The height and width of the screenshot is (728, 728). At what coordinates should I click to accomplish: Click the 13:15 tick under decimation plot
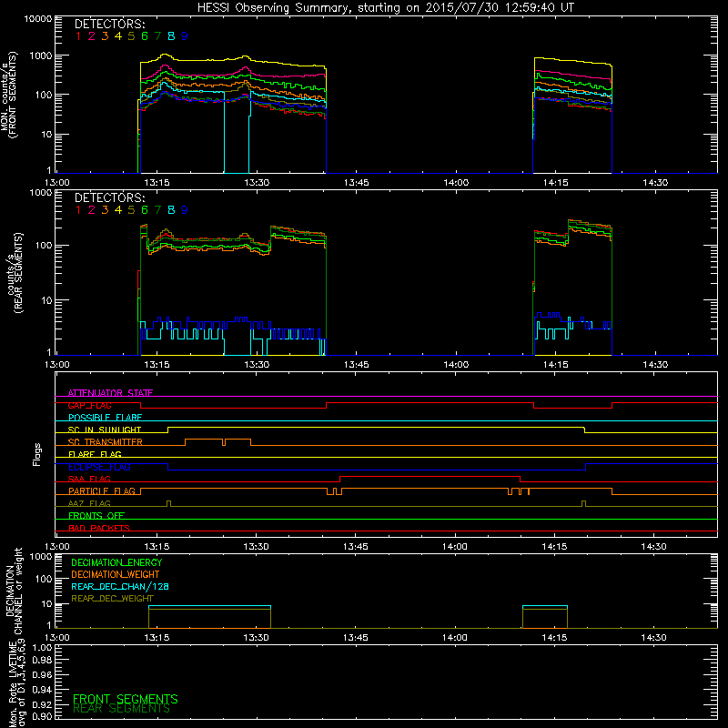157,638
